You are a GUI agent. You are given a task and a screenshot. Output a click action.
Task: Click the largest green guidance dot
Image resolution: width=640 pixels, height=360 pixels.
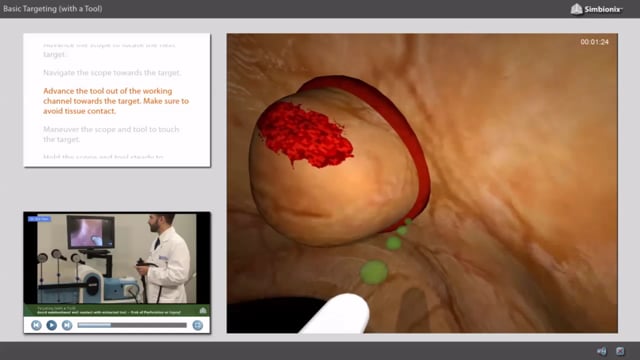point(374,272)
